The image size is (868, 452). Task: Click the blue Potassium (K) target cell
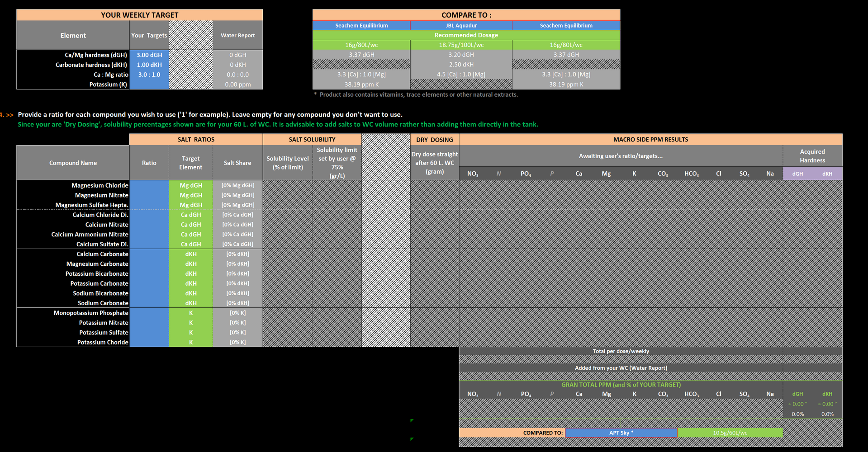point(149,85)
